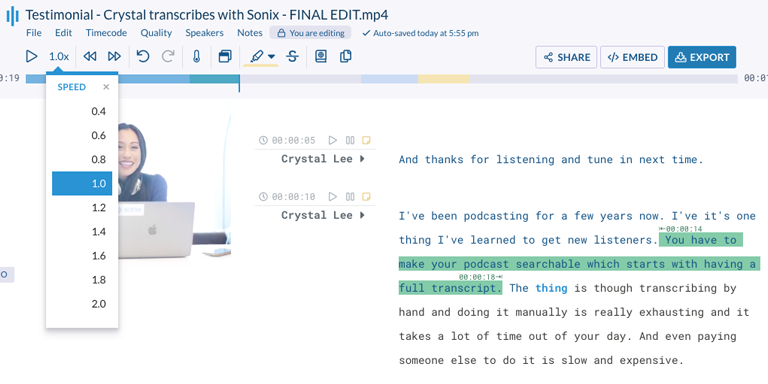Select speed 2.0
Image resolution: width=768 pixels, height=384 pixels.
tap(82, 304)
